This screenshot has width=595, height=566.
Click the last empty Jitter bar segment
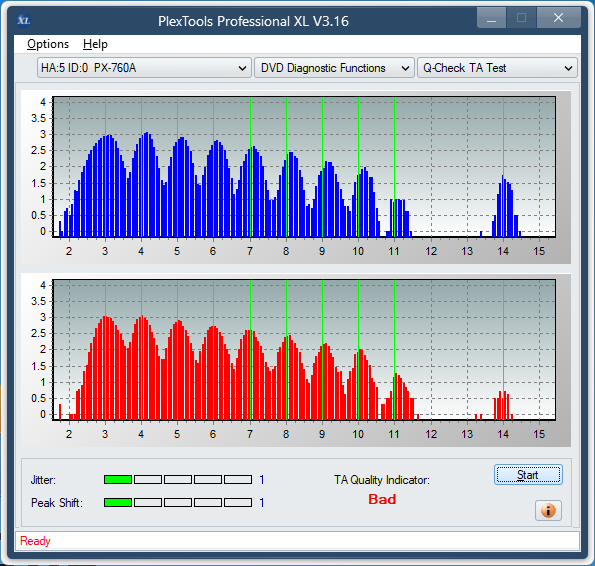pyautogui.click(x=238, y=480)
